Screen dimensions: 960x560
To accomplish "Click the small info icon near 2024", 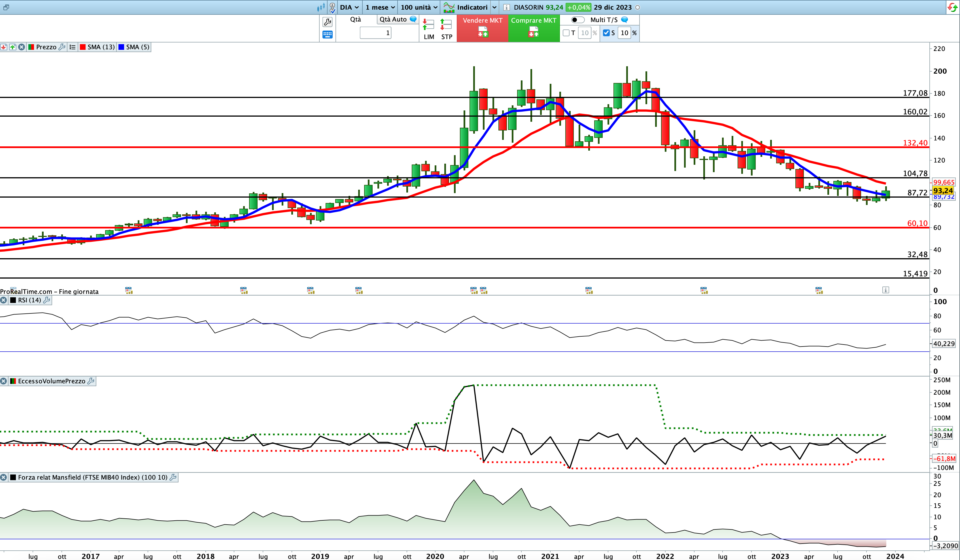I will (x=885, y=290).
